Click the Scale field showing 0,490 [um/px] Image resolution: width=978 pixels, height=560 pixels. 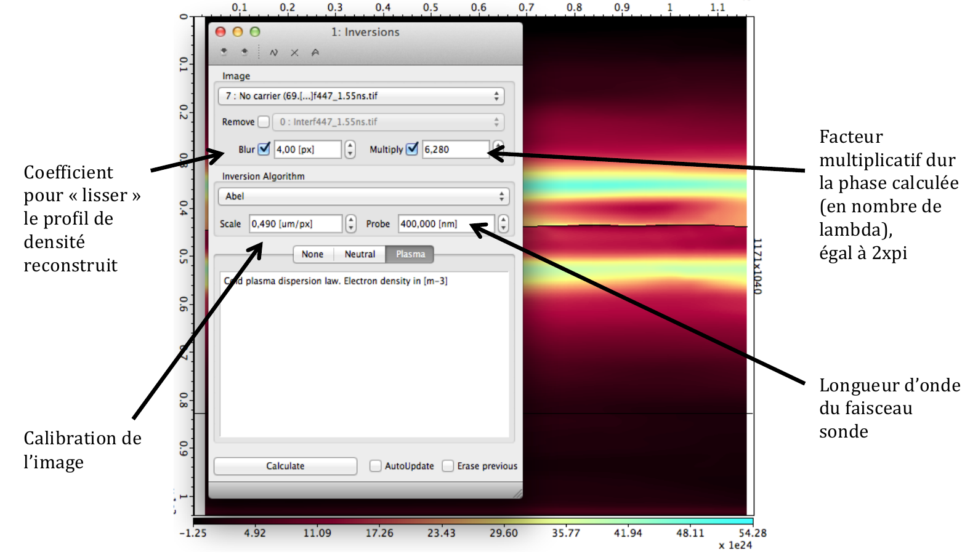(296, 224)
